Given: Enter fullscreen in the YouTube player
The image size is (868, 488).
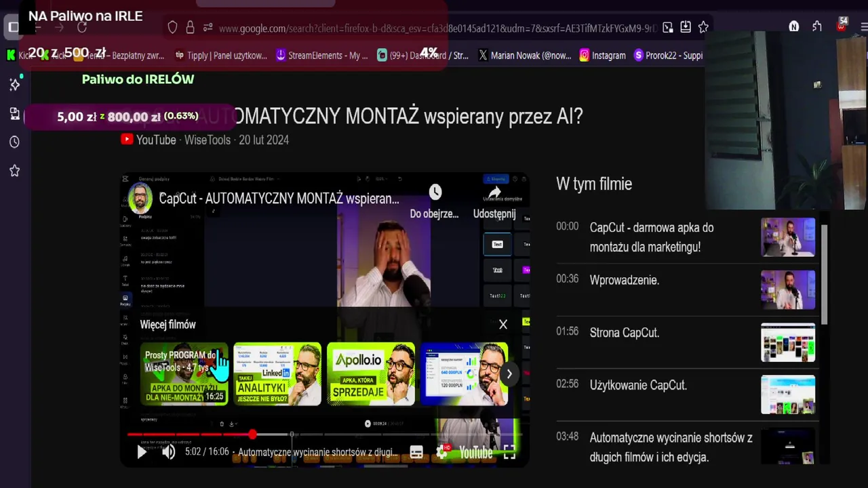Looking at the screenshot, I should point(509,452).
